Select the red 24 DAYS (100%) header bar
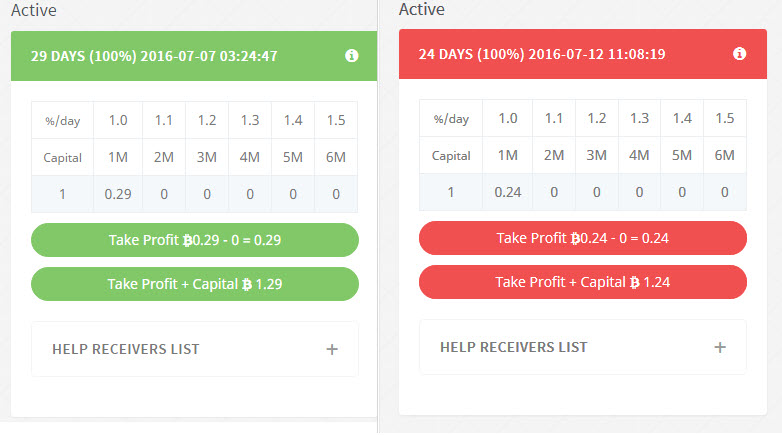This screenshot has width=782, height=435. click(560, 54)
